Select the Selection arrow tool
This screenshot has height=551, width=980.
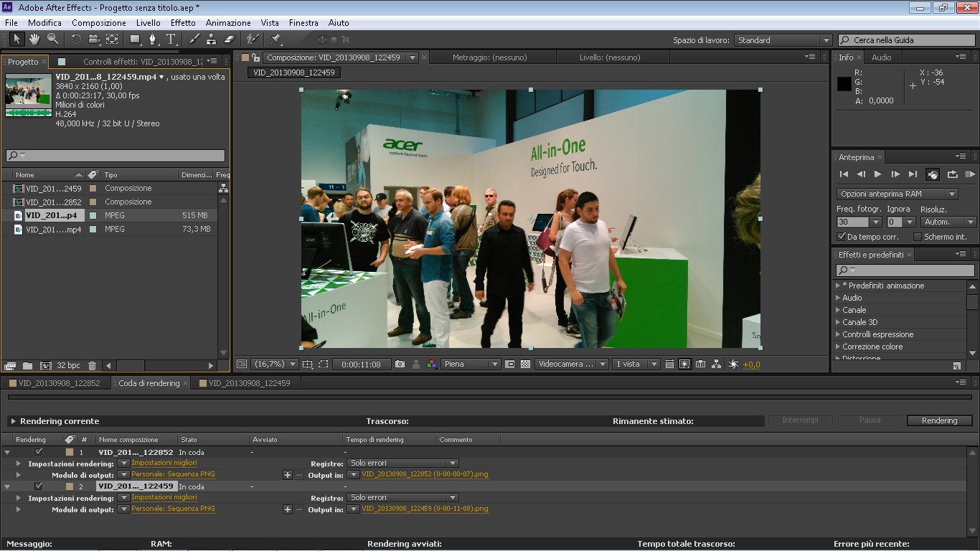click(x=17, y=39)
